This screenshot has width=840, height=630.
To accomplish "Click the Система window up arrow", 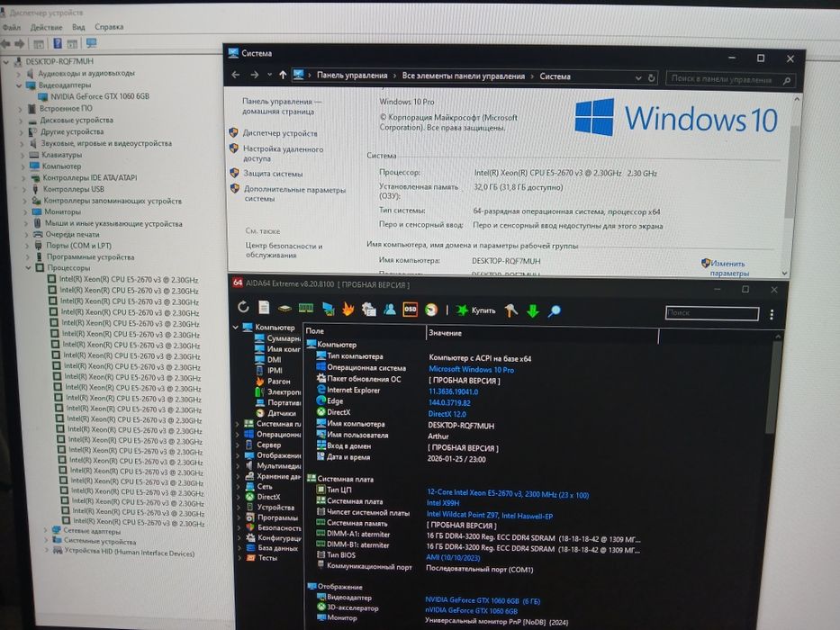I will (x=283, y=75).
